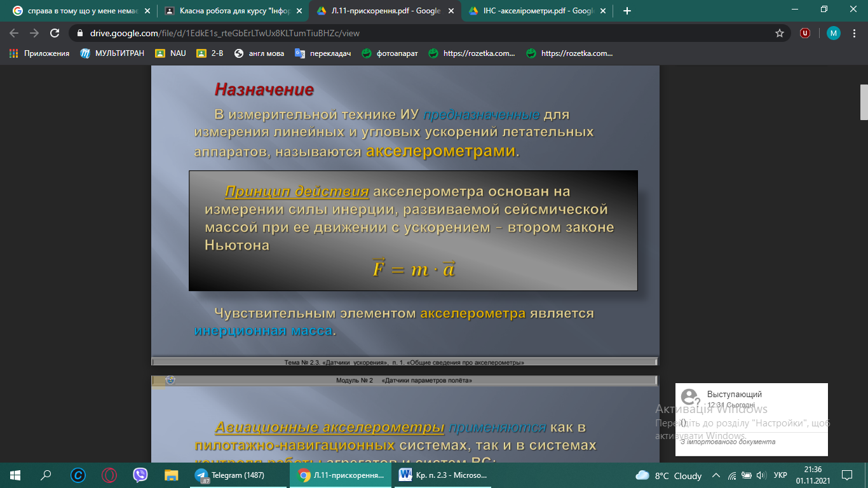This screenshot has height=488, width=868.
Task: Switch to Word Кр. п. 2.3 window
Action: (443, 475)
